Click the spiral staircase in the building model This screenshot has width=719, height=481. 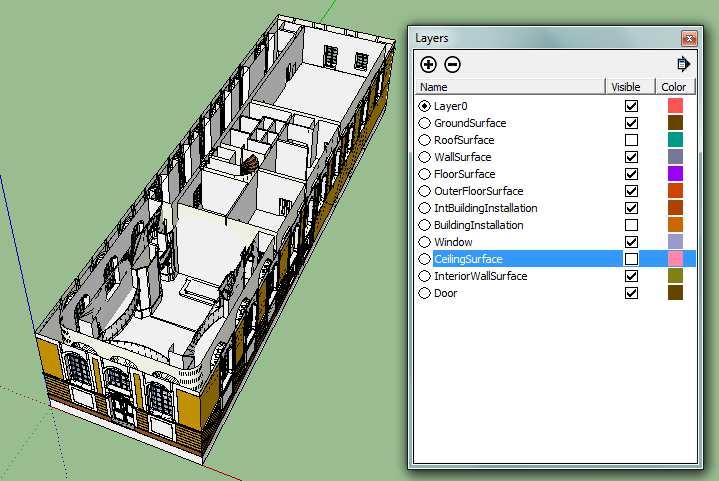250,164
